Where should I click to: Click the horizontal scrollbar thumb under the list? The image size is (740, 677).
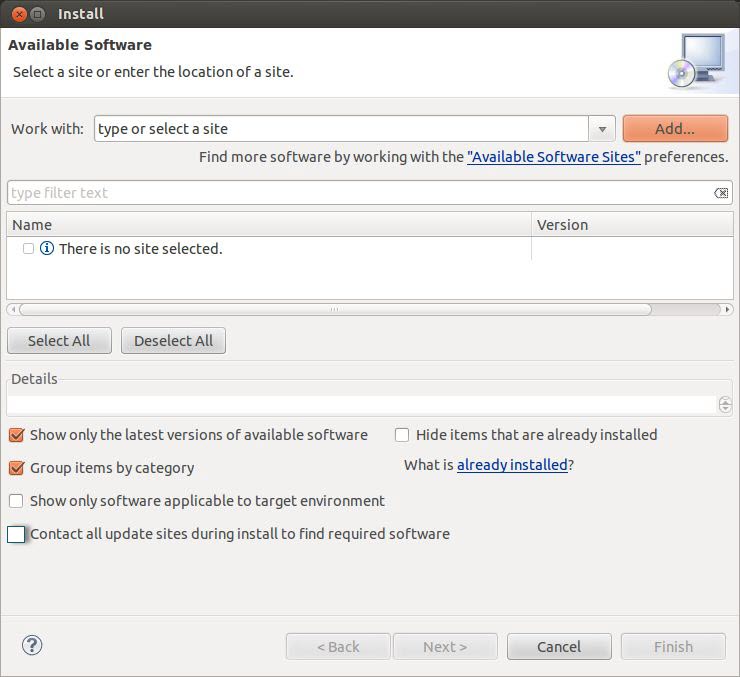point(335,309)
